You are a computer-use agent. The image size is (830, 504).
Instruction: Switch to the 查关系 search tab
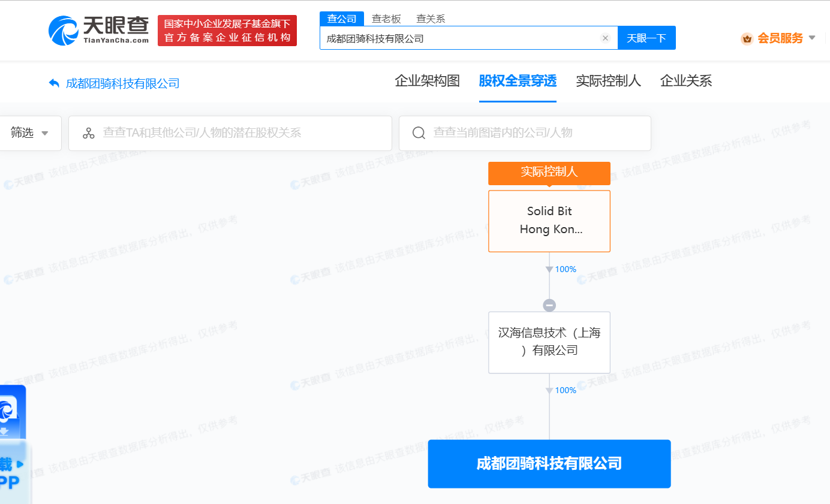431,19
